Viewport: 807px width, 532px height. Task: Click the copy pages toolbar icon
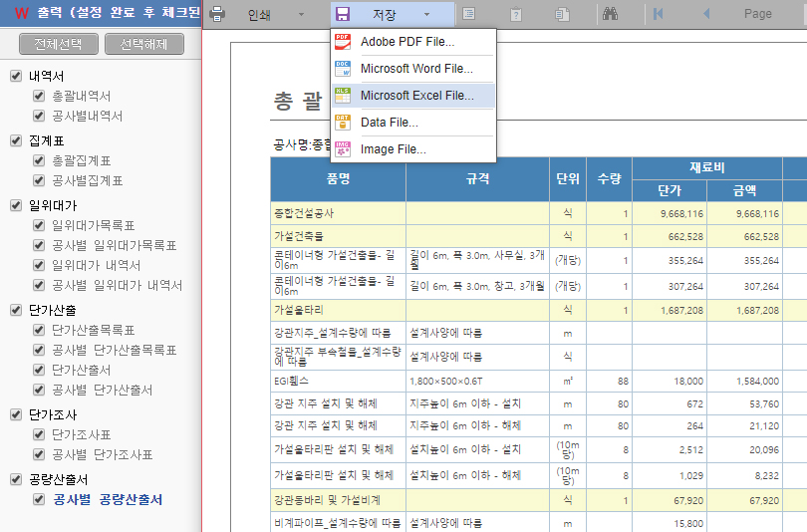coord(562,14)
